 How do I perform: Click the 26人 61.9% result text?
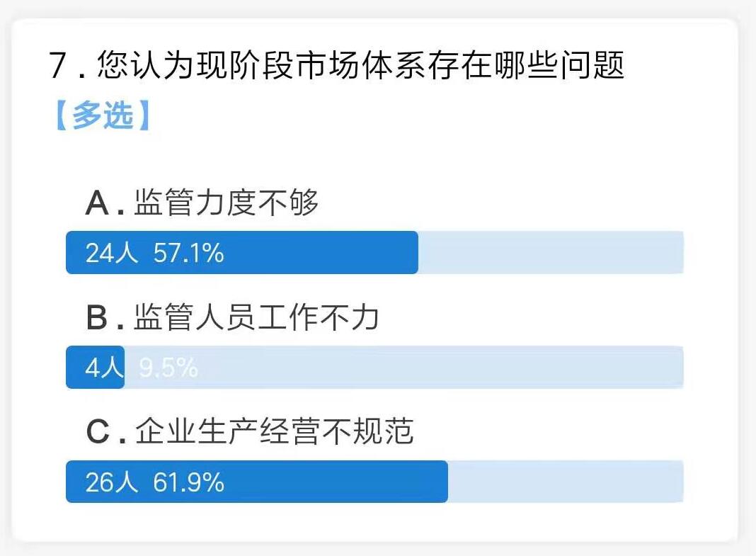[155, 482]
